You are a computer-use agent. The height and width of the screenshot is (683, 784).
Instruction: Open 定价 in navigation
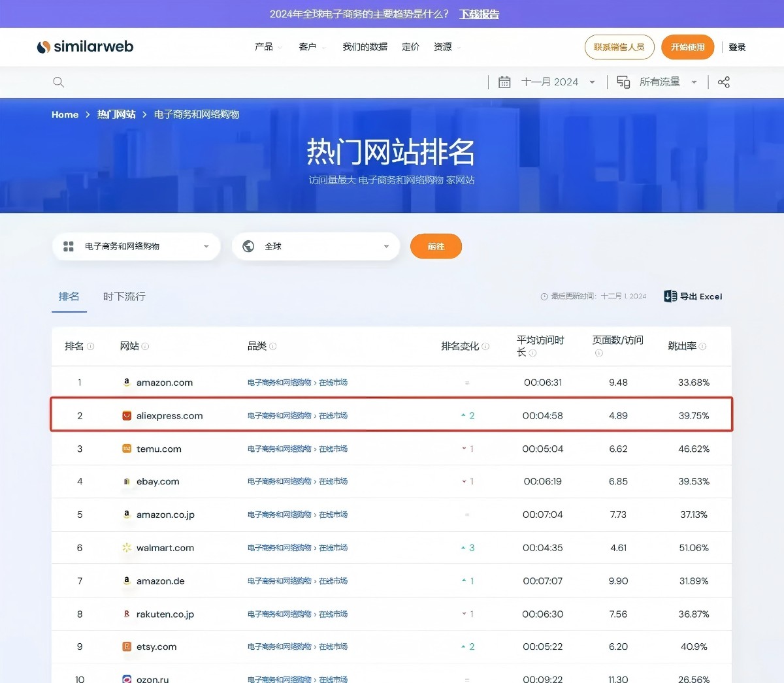[411, 47]
